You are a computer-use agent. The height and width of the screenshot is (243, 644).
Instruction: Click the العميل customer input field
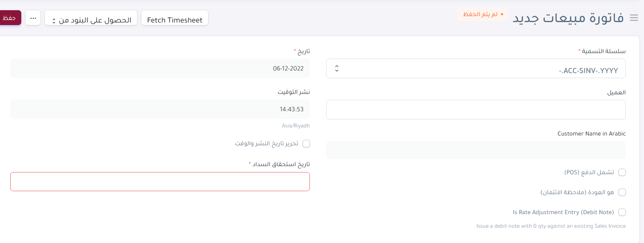pyautogui.click(x=476, y=110)
